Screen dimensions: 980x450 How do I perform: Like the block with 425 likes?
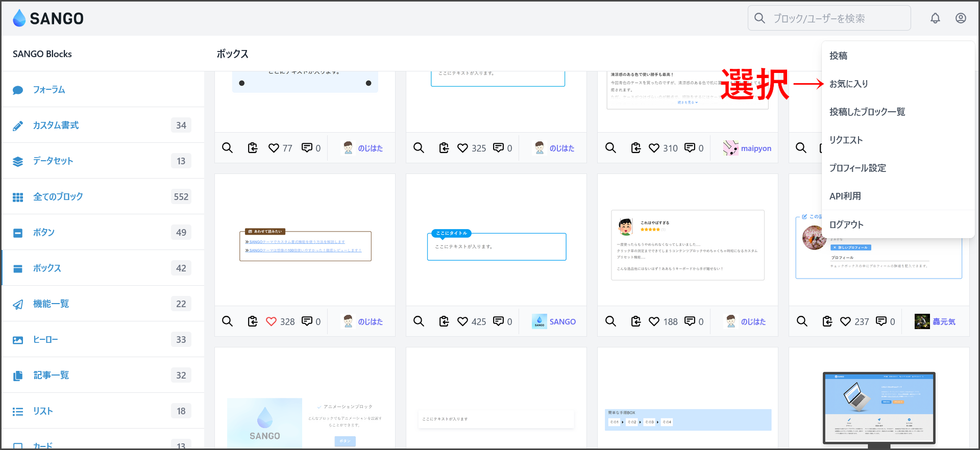(462, 321)
